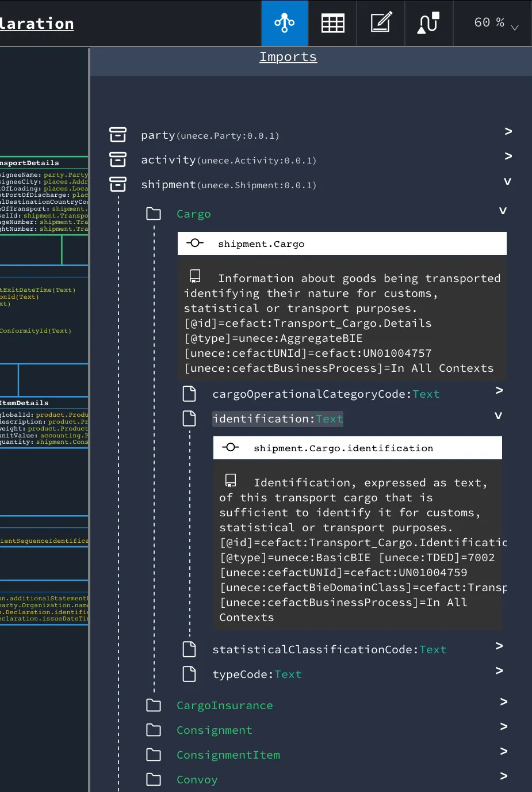Open the table grid view
Image resolution: width=532 pixels, height=792 pixels.
[x=332, y=23]
